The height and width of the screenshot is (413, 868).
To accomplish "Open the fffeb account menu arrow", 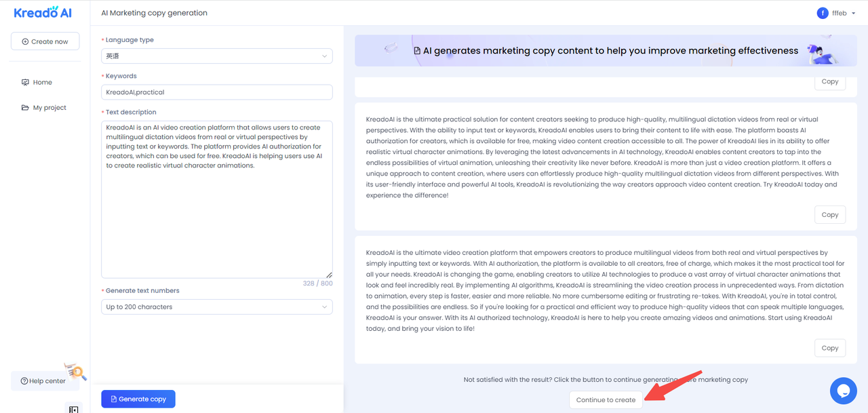I will point(853,14).
